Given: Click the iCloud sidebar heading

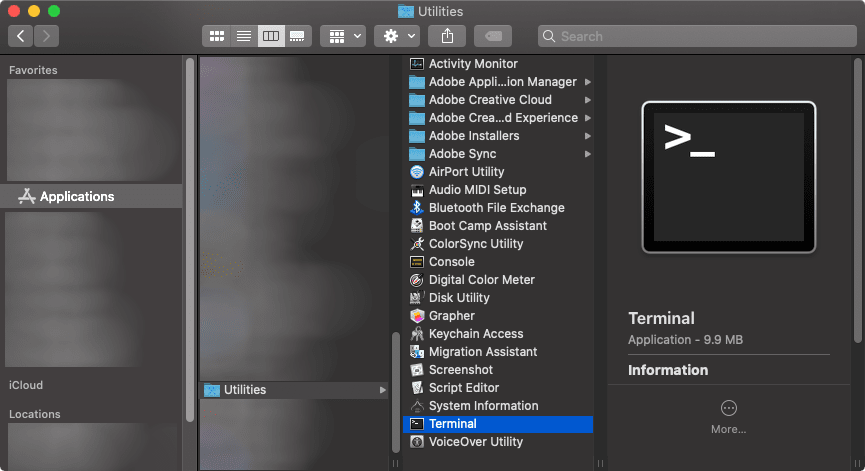Looking at the screenshot, I should (26, 385).
